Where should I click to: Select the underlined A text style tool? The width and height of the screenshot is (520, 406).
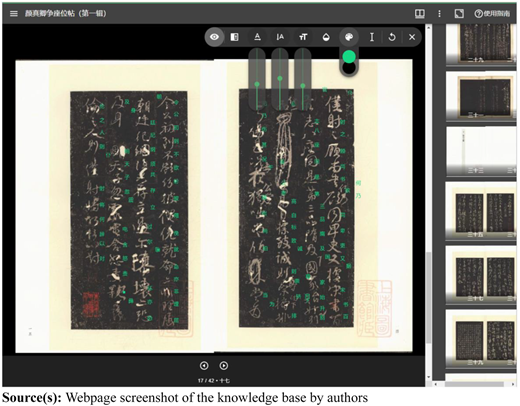click(x=257, y=37)
